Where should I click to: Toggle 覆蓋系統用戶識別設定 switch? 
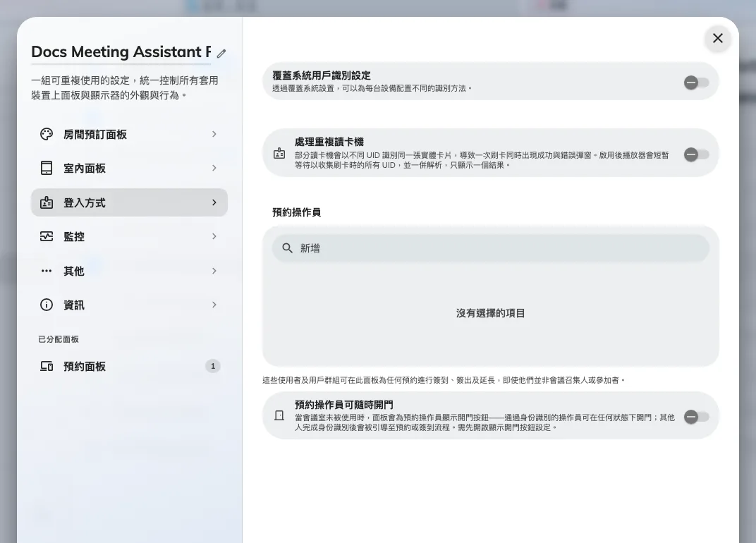pyautogui.click(x=696, y=83)
